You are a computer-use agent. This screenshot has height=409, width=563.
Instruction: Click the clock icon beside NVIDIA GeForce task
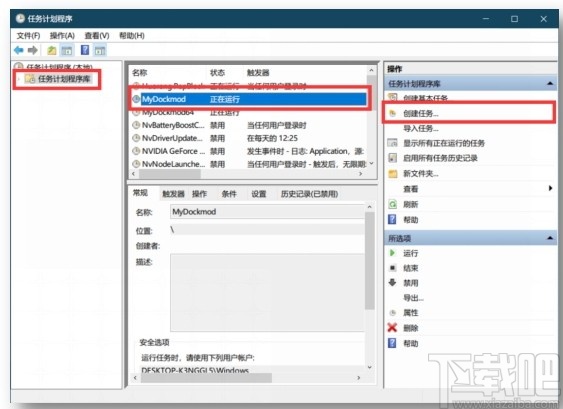point(136,151)
